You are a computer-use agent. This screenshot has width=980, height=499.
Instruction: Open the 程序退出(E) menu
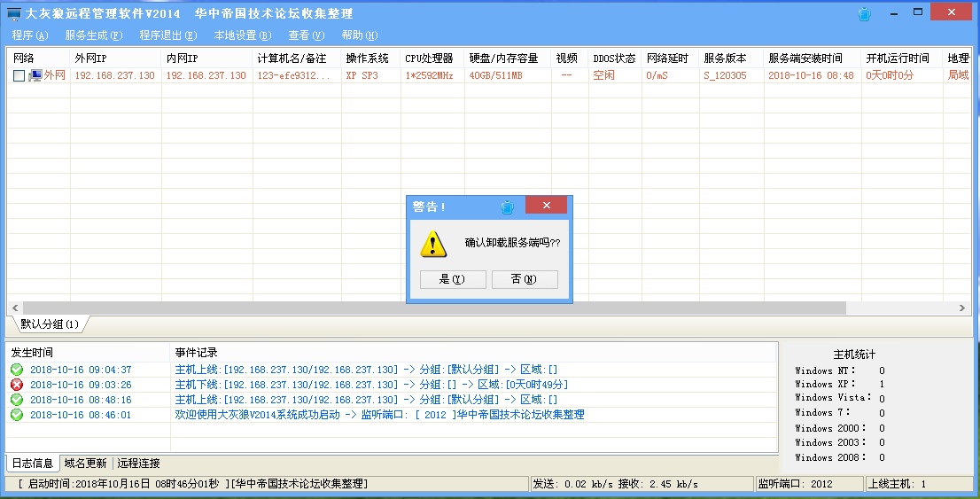168,35
